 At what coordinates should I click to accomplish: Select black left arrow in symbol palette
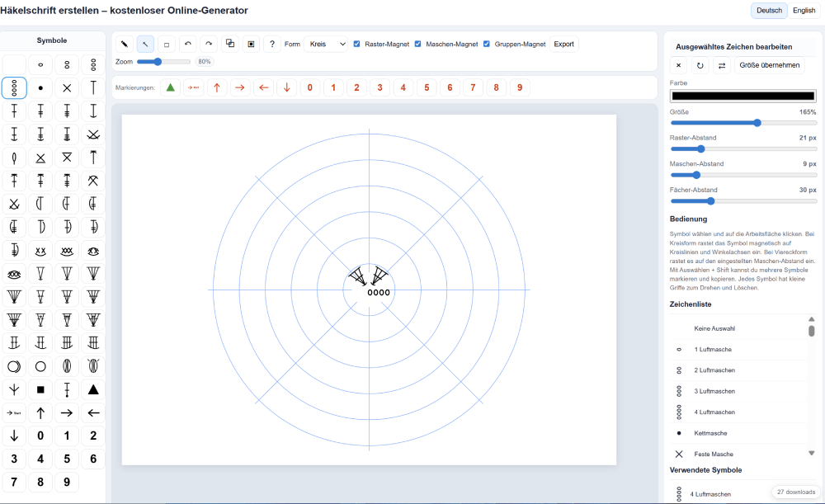(x=93, y=413)
